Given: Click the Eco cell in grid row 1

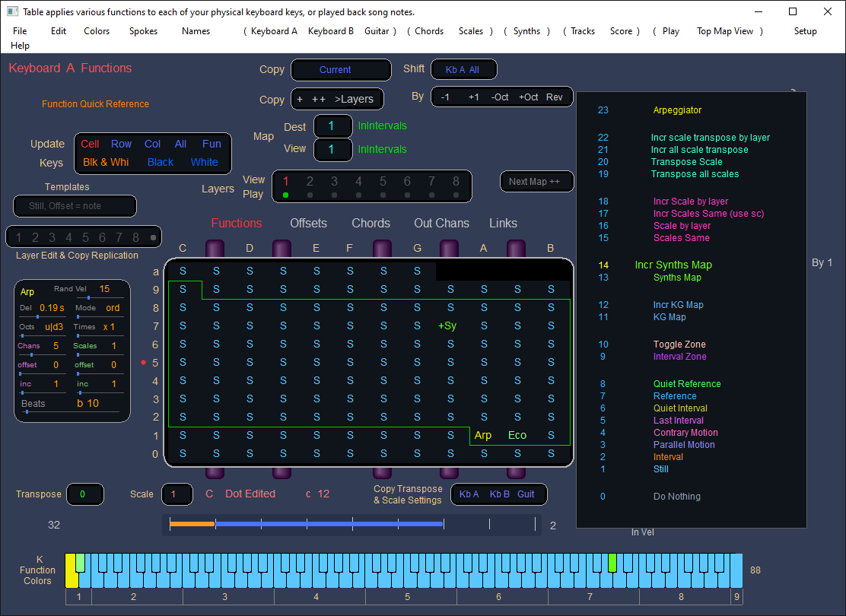Looking at the screenshot, I should tap(517, 435).
